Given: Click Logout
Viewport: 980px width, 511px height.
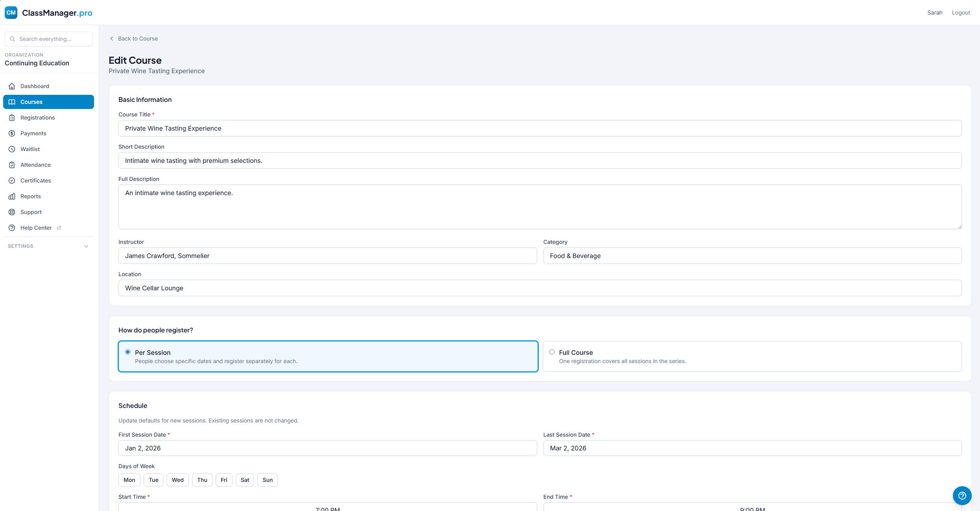Looking at the screenshot, I should (961, 12).
